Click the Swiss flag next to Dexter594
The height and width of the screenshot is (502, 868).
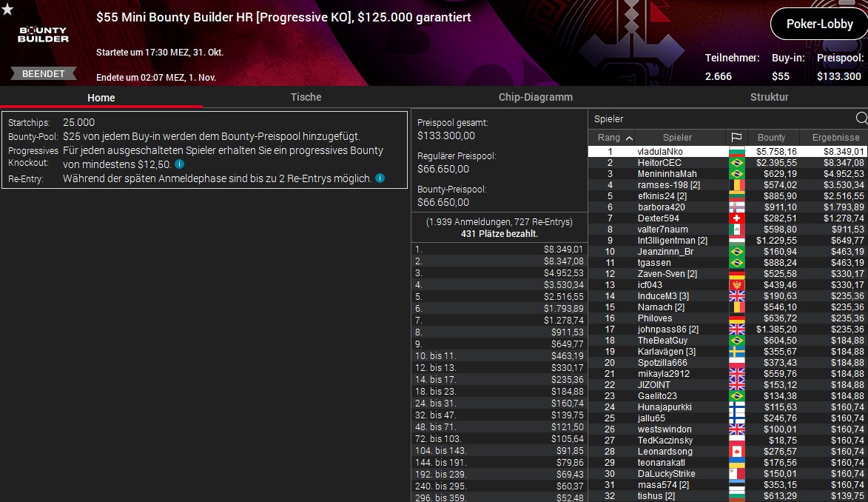point(736,218)
